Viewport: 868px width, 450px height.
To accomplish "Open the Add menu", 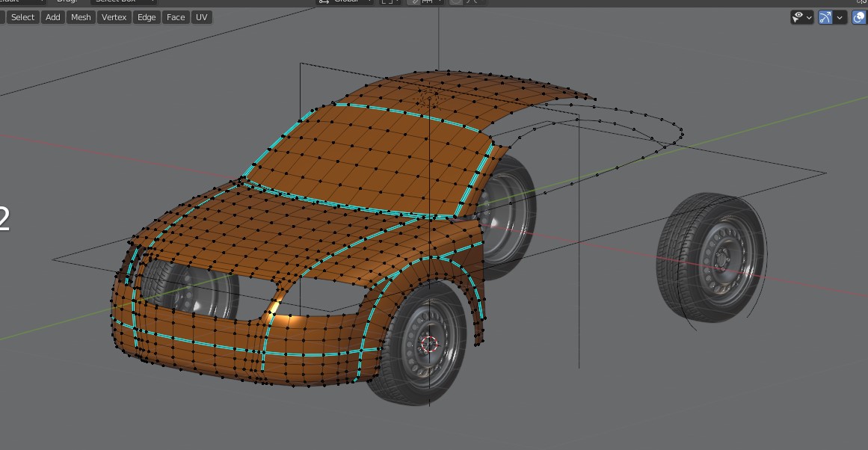I will point(52,17).
